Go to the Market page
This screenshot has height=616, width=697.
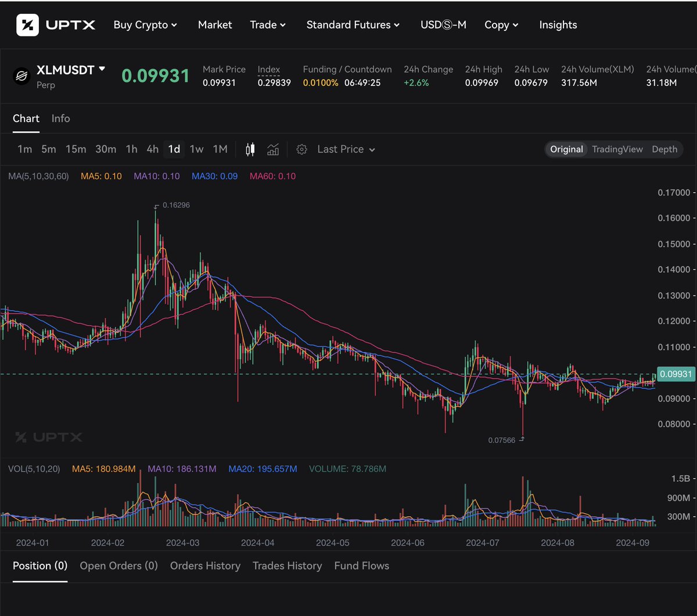point(215,25)
